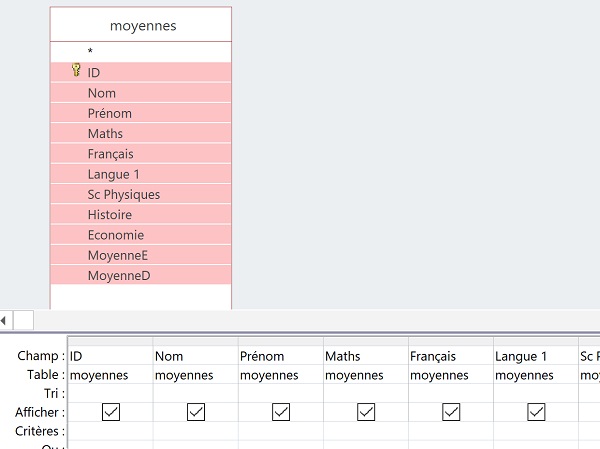
Task: Click the column selector bar above the Français column
Action: [x=451, y=341]
